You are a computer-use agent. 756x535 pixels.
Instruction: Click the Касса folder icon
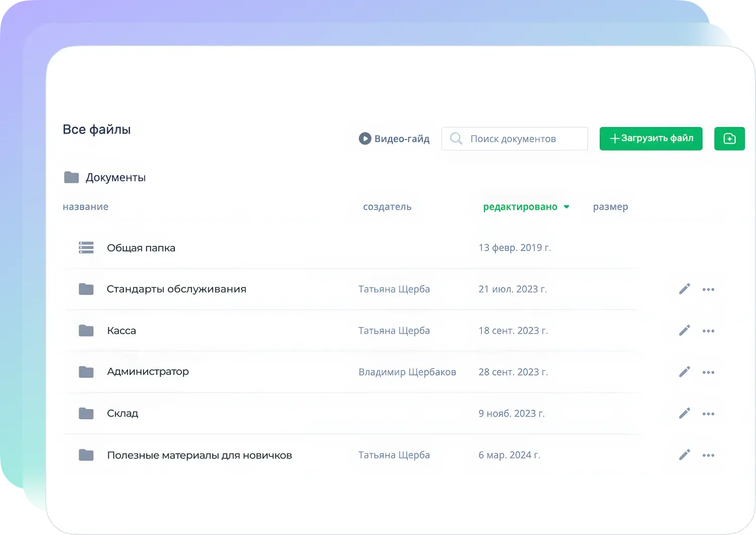(86, 330)
